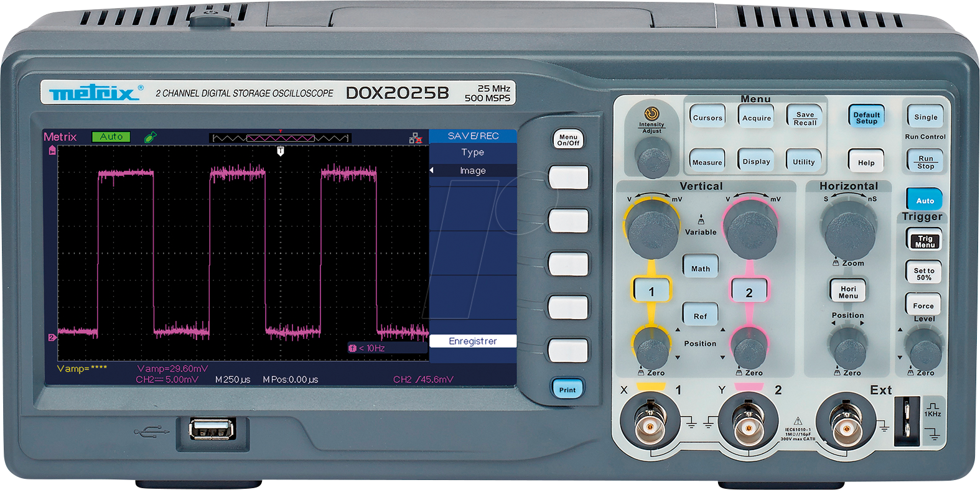Click the yellow Vamp=**** readout
The image size is (980, 490).
(82, 368)
